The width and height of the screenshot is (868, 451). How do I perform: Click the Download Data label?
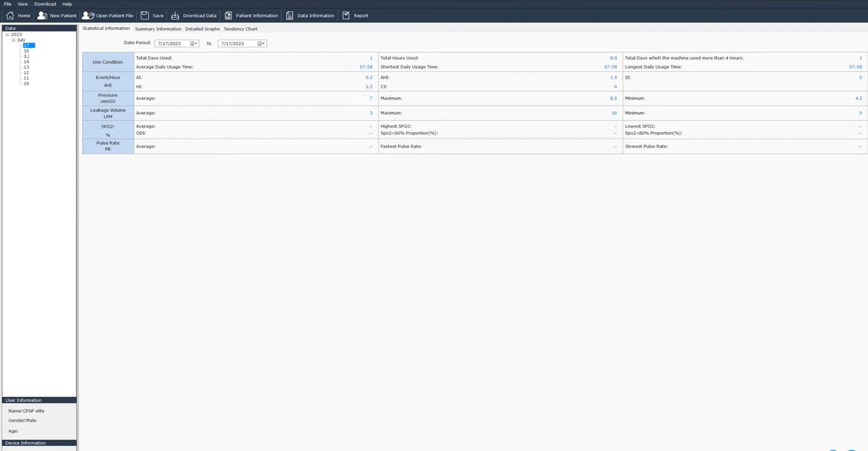pos(199,15)
